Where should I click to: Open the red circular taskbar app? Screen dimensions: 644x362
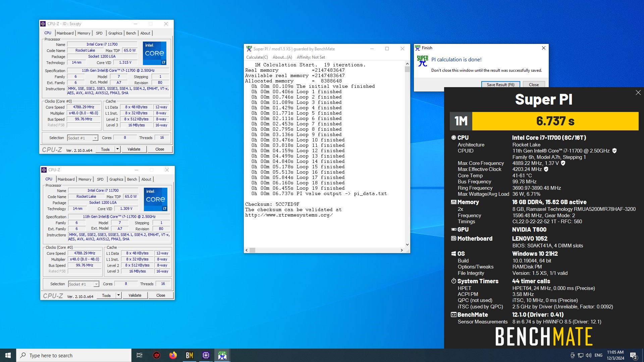(157, 355)
